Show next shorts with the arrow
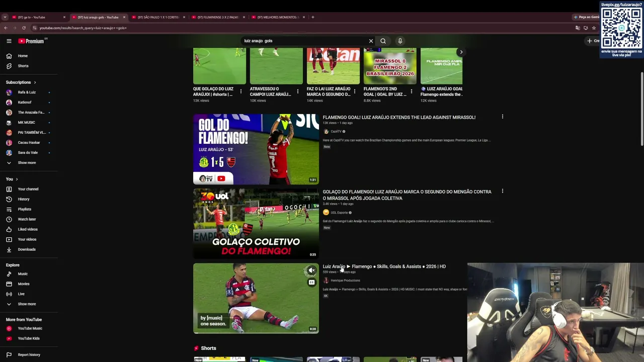644x362 pixels. 461,52
